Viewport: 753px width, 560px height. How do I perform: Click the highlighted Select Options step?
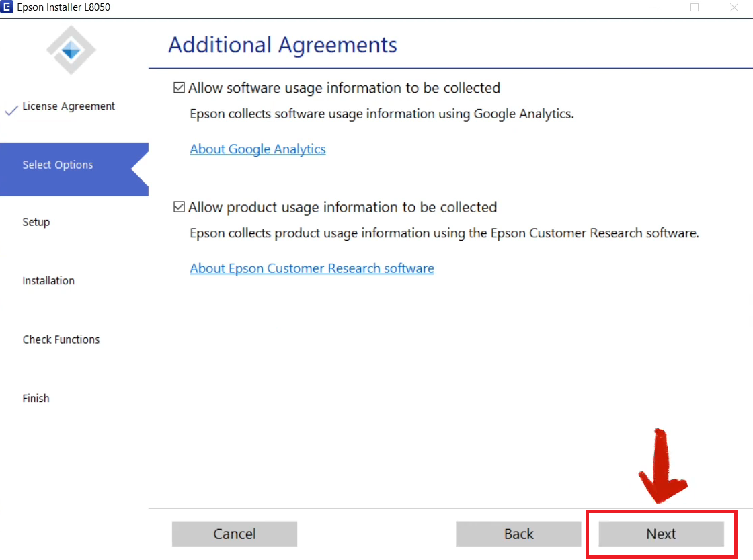(x=58, y=165)
